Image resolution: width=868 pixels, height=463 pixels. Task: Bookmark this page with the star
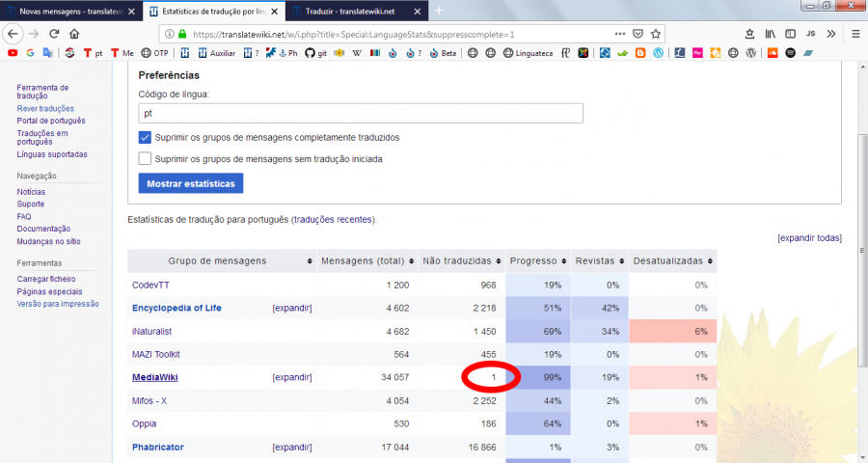656,34
